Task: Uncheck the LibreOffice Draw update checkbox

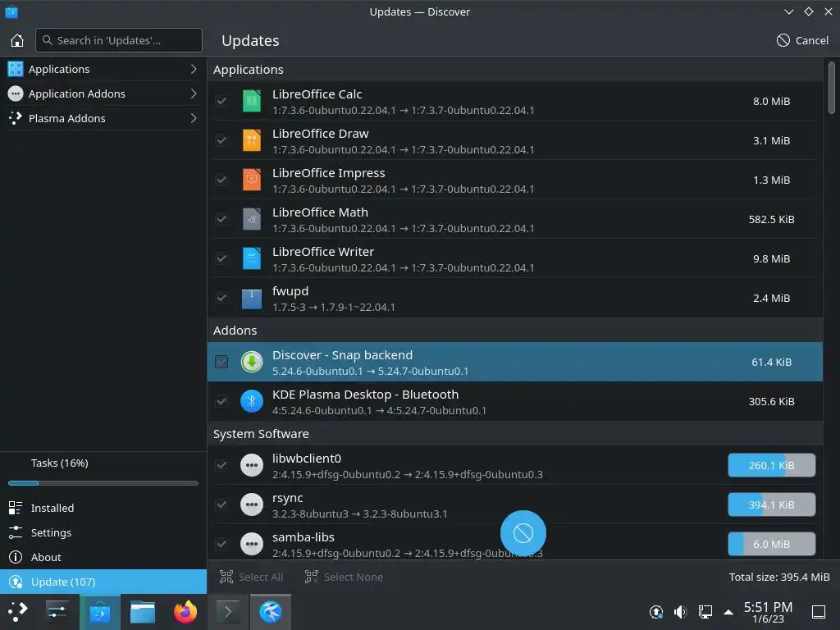Action: click(x=221, y=140)
